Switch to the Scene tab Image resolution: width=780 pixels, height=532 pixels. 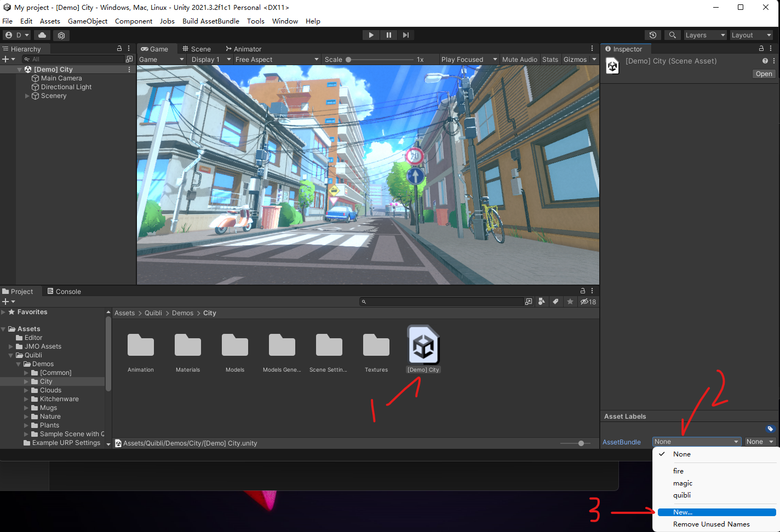coord(197,49)
